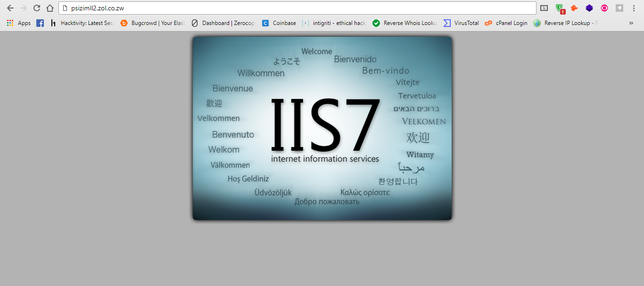
Task: Open the VirusTotal bookmark
Action: pyautogui.click(x=461, y=23)
